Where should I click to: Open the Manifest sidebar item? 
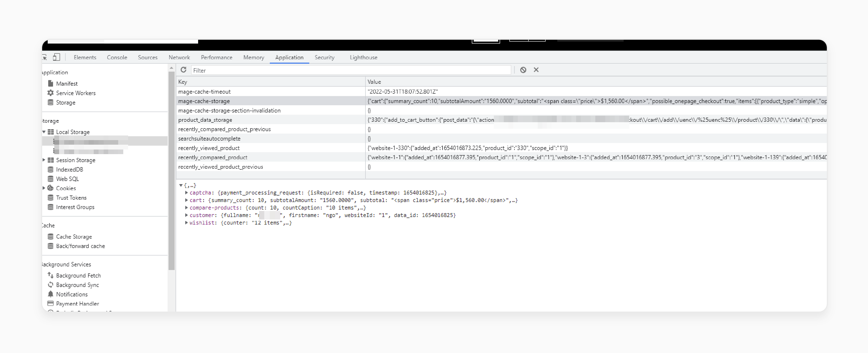click(x=67, y=83)
